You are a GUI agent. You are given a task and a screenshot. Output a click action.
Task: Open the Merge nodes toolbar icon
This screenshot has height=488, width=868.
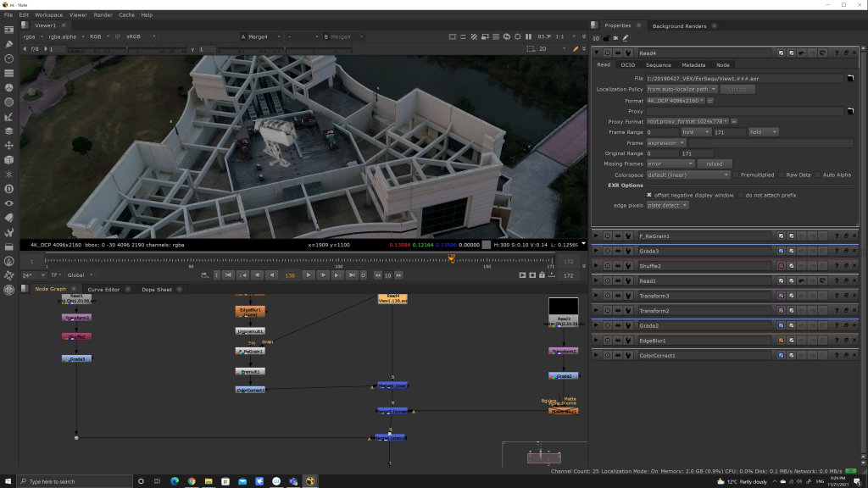coord(8,130)
